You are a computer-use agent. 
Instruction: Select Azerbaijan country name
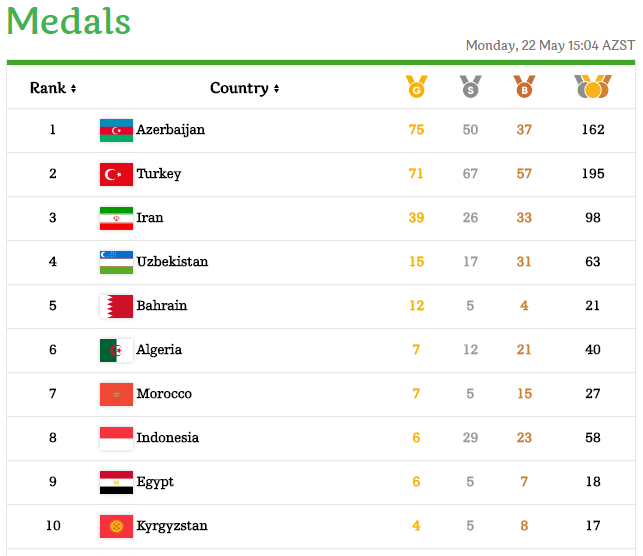pos(170,130)
